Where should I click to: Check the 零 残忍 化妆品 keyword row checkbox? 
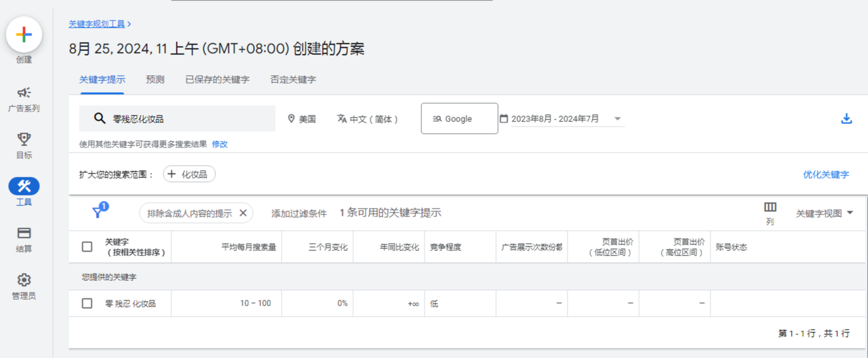point(87,304)
